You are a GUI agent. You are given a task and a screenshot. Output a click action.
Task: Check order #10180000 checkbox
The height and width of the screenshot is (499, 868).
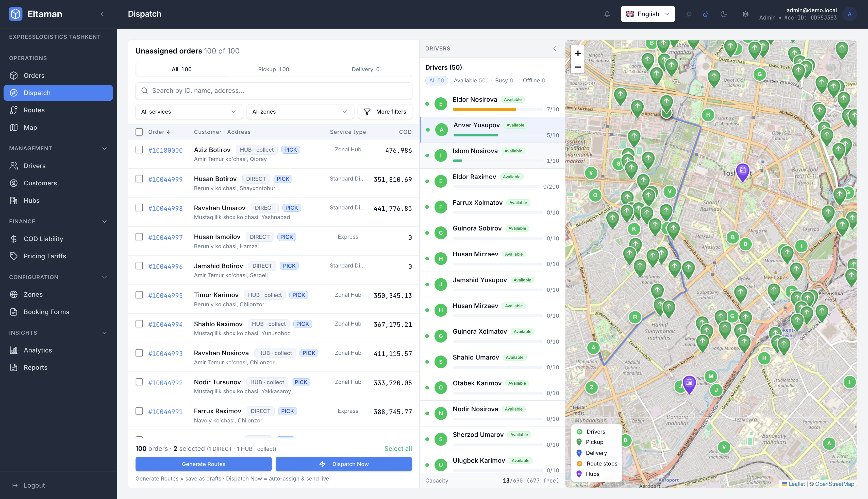click(x=139, y=149)
